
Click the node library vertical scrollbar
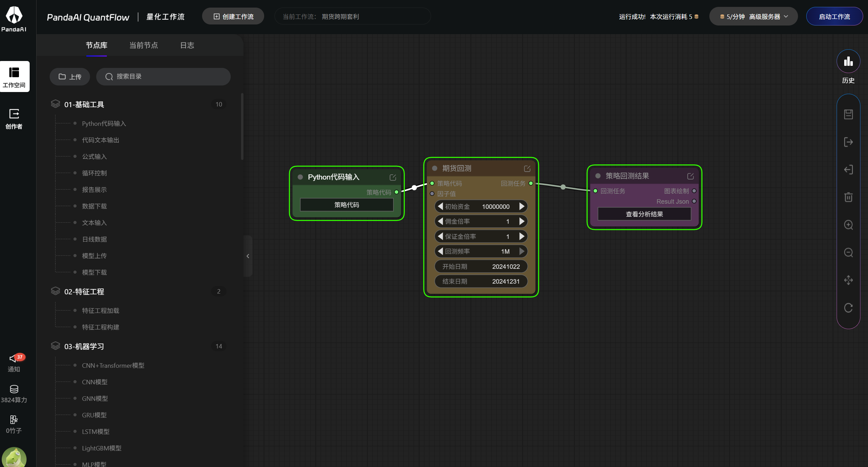242,126
